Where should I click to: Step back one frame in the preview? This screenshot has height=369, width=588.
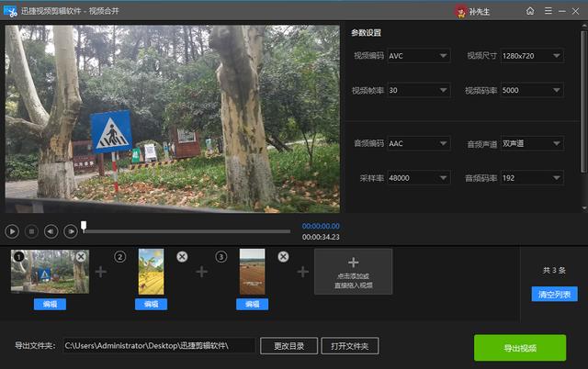tap(51, 231)
